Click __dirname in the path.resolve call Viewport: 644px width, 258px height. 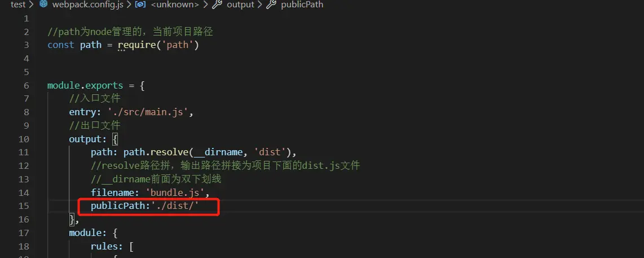[x=218, y=152]
